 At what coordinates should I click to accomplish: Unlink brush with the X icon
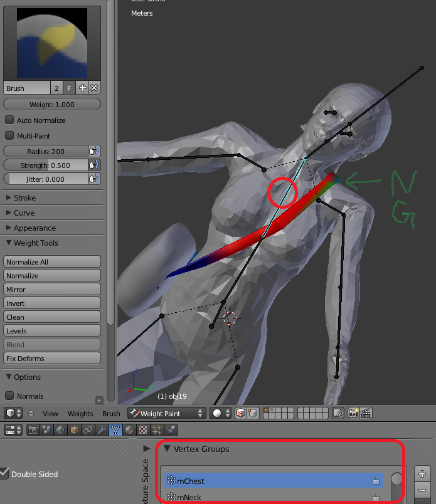click(x=94, y=88)
